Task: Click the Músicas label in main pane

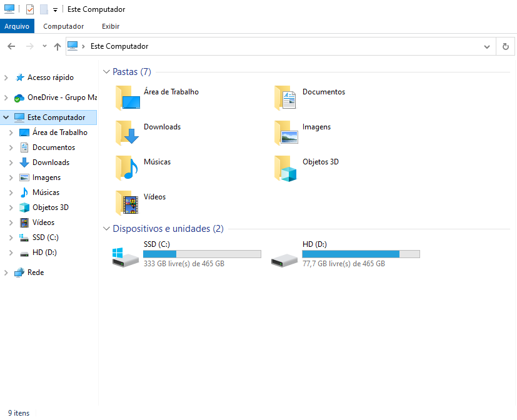Action: pos(158,162)
